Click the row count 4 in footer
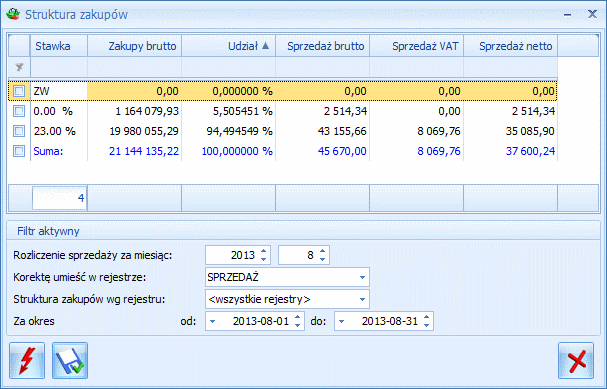The width and height of the screenshot is (607, 389). coord(60,198)
